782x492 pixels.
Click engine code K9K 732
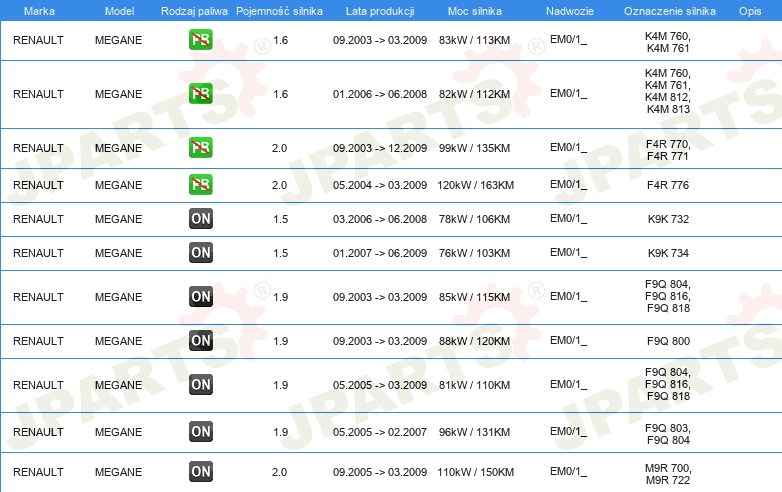click(668, 219)
